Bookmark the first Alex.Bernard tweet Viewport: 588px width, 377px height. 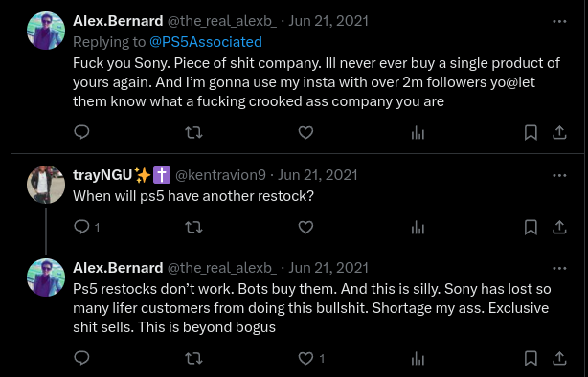click(531, 132)
